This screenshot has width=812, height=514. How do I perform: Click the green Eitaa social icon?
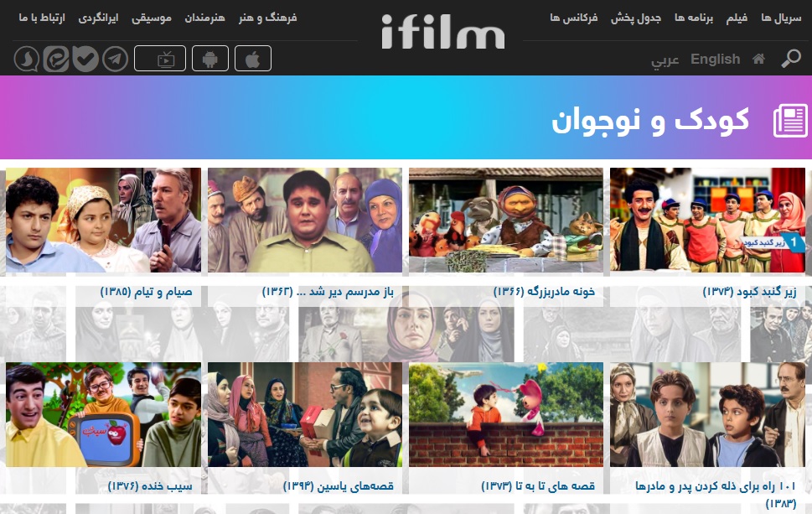coord(56,59)
